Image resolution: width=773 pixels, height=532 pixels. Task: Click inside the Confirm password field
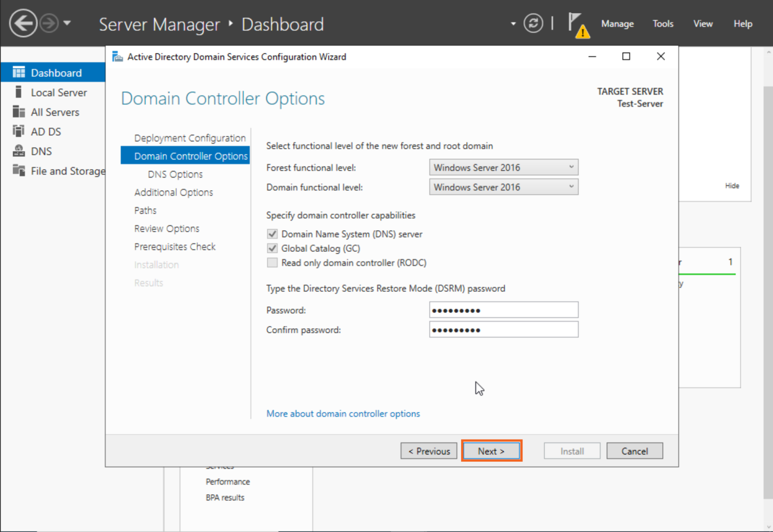pyautogui.click(x=503, y=329)
